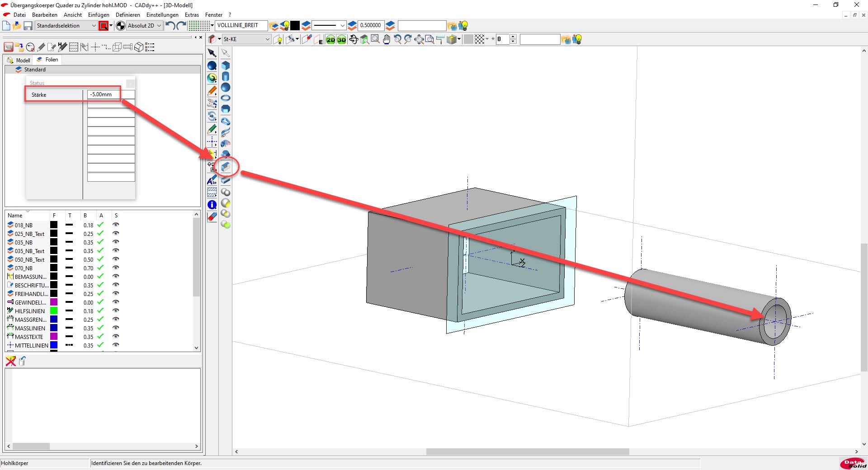Viewport: 868px width, 470px height.
Task: Expand the grid dots dropdown arrow
Action: coord(212,26)
